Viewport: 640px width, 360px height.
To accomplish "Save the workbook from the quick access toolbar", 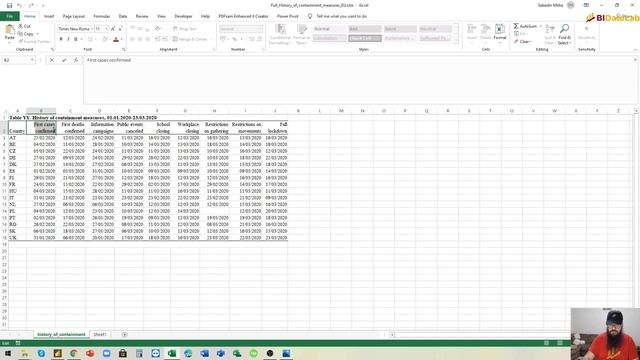I will 9,5.
